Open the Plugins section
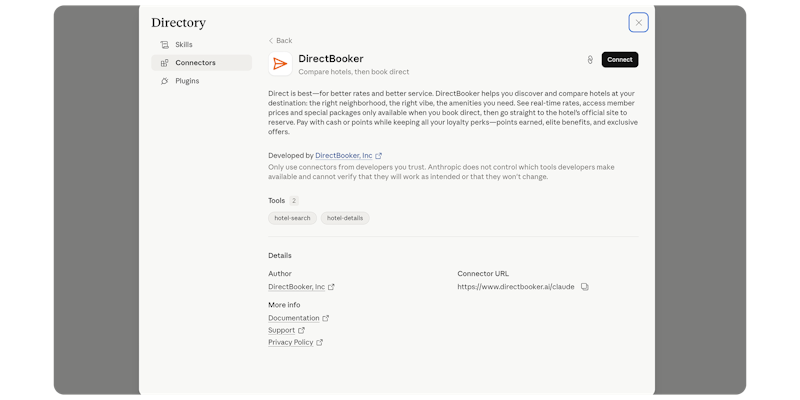 [x=202, y=81]
